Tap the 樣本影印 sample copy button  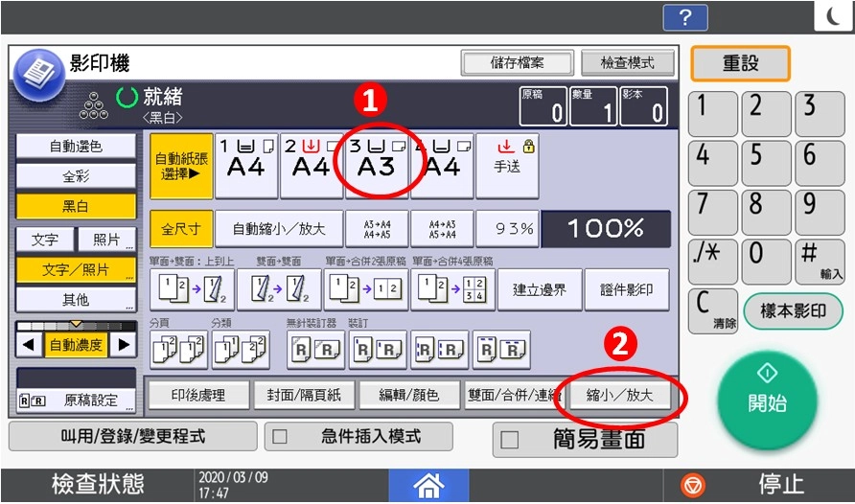tap(794, 311)
